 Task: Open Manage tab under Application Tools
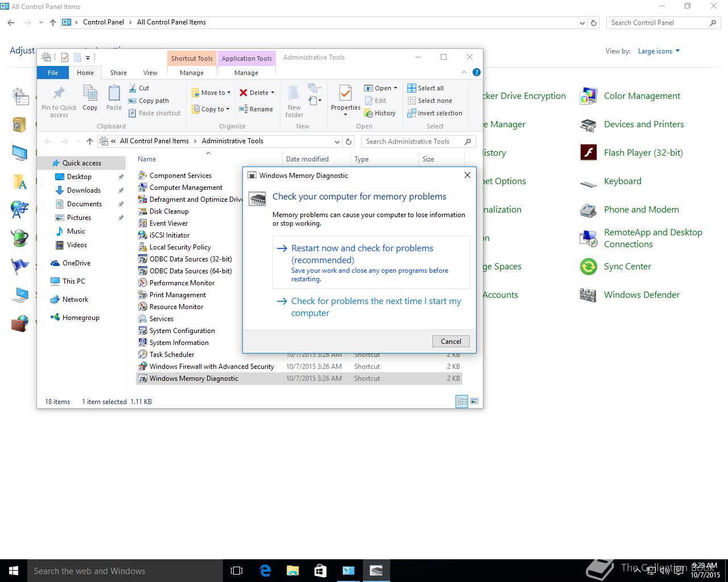click(246, 73)
